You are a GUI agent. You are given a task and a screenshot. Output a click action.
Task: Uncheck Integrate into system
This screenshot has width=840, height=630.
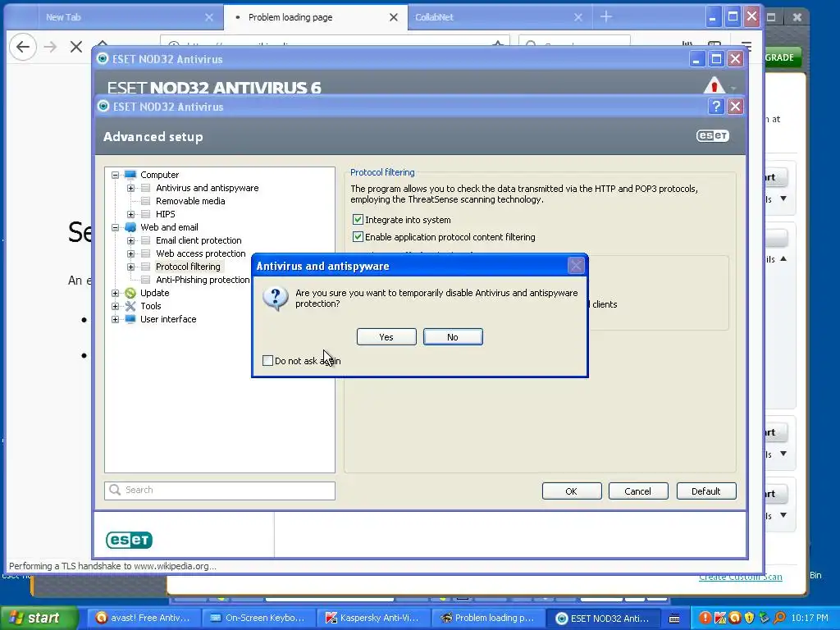pyautogui.click(x=358, y=220)
